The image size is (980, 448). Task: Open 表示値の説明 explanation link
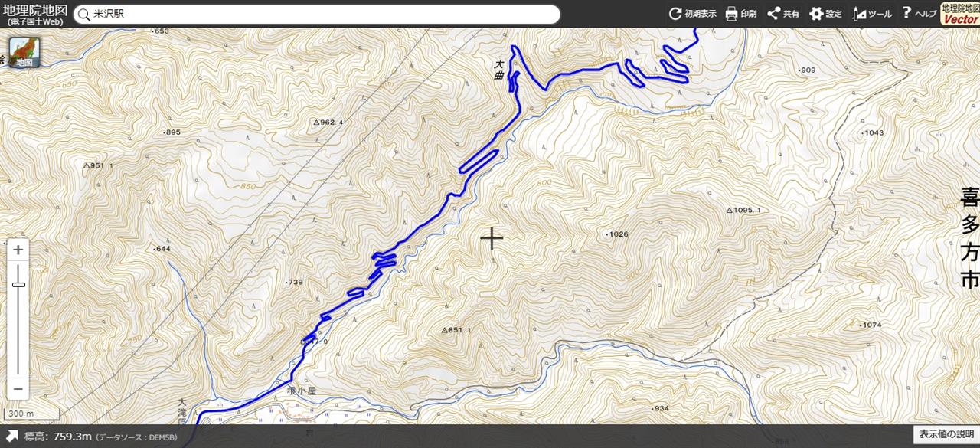(946, 434)
